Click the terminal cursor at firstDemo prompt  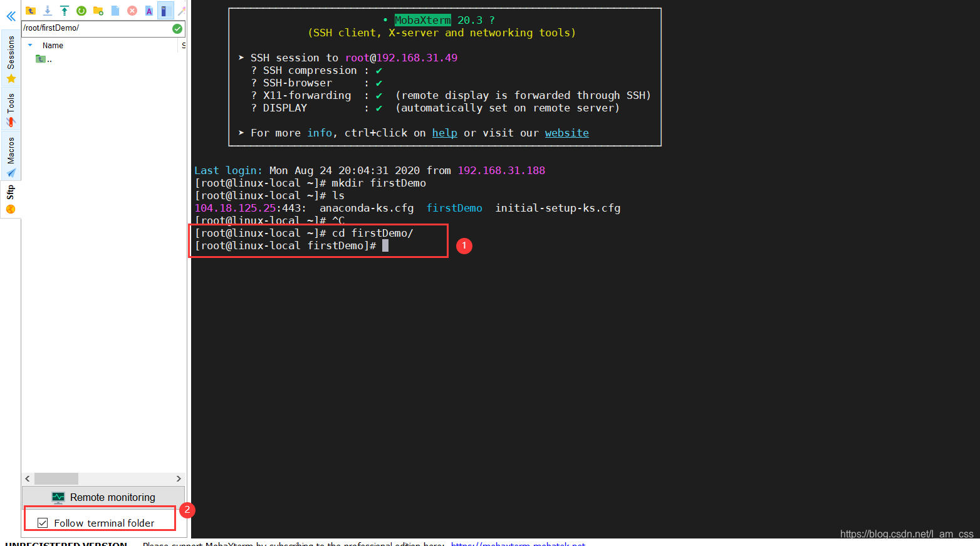click(385, 245)
